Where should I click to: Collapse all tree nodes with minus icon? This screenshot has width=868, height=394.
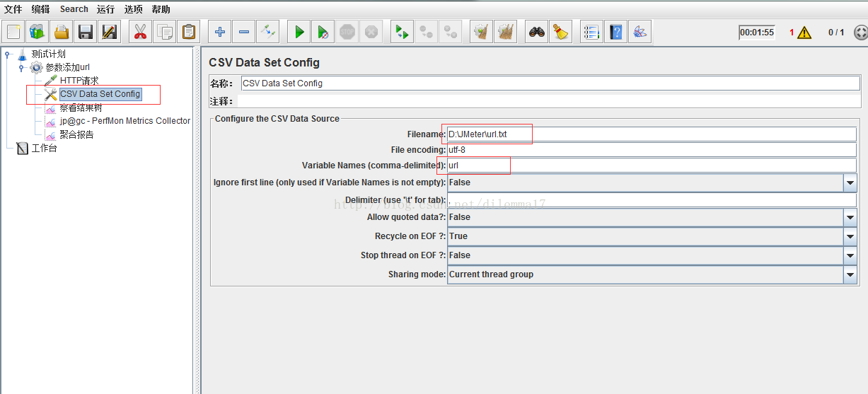(x=244, y=32)
